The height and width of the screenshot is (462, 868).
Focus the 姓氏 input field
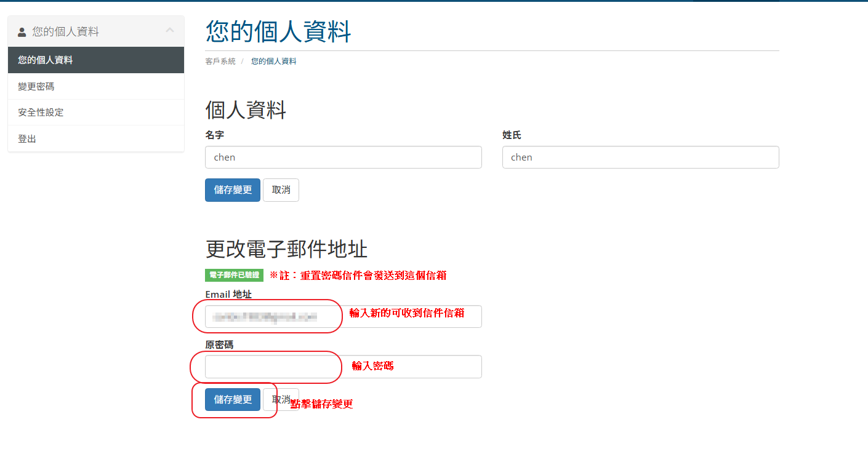[x=640, y=157]
